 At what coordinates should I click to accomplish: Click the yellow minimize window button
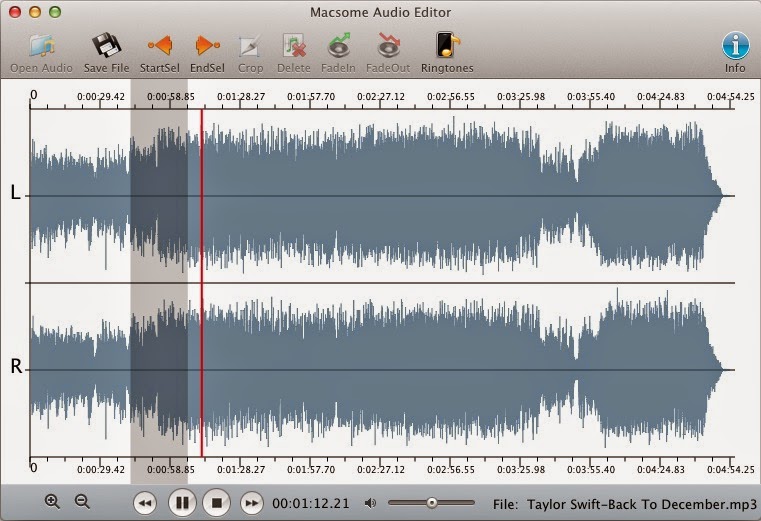coord(35,12)
